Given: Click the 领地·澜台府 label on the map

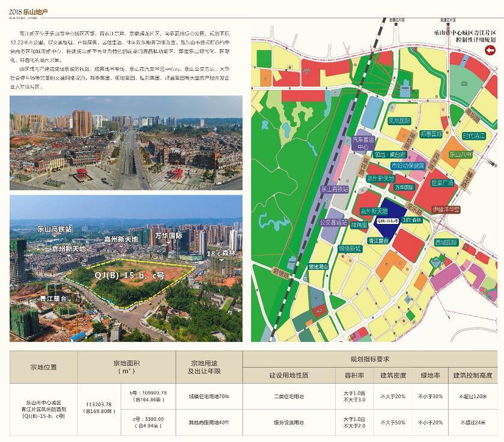Looking at the screenshot, I should point(390,154).
